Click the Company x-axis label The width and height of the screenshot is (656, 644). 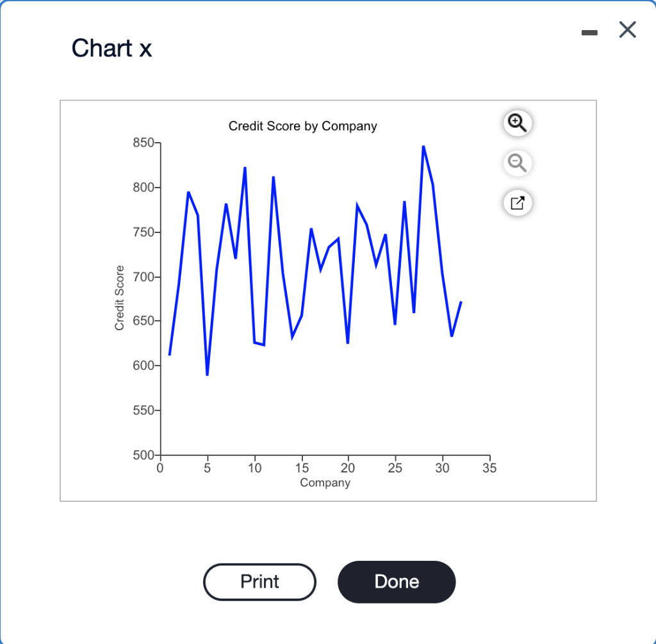[x=325, y=483]
